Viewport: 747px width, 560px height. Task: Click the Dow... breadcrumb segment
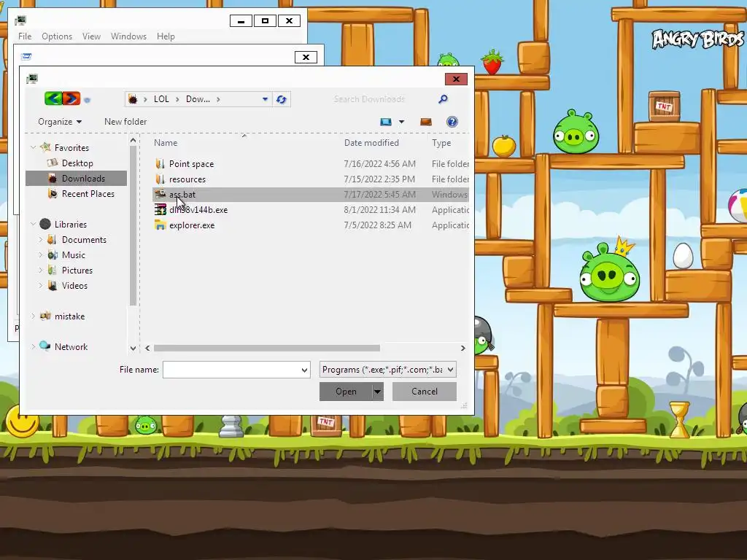click(198, 99)
